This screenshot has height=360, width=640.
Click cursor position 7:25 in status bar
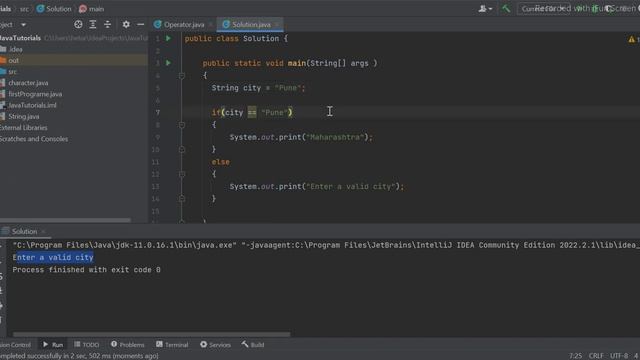coord(576,356)
